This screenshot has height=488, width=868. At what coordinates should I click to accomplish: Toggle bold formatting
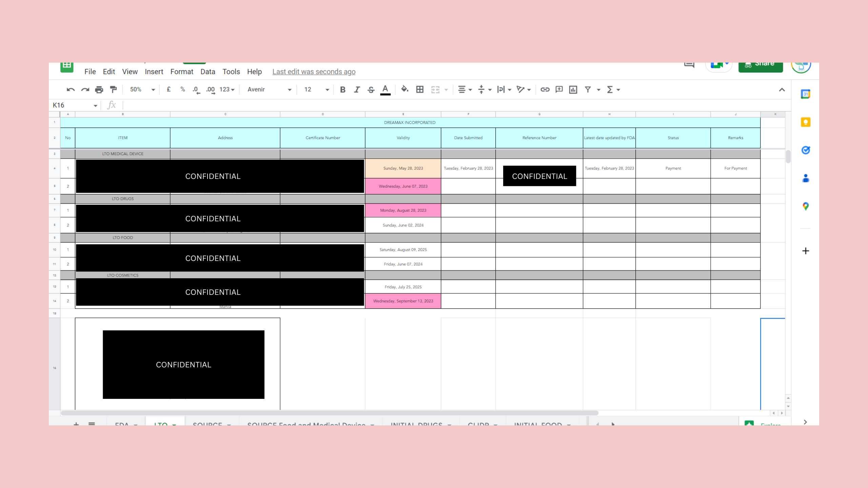point(343,89)
